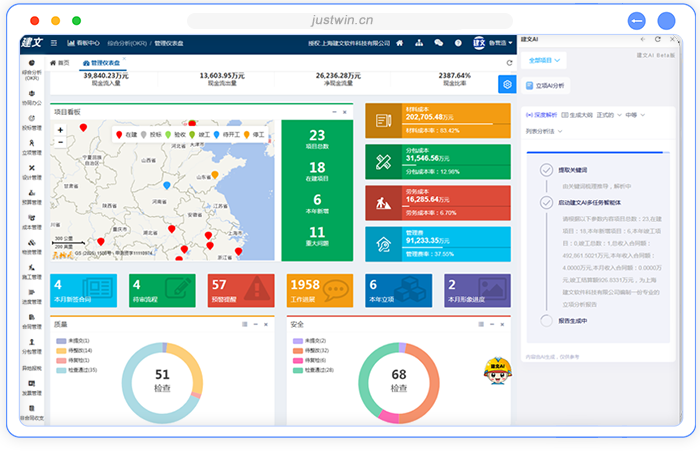The width and height of the screenshot is (700, 454).
Task: Click the blue settings gear button
Action: 506,84
